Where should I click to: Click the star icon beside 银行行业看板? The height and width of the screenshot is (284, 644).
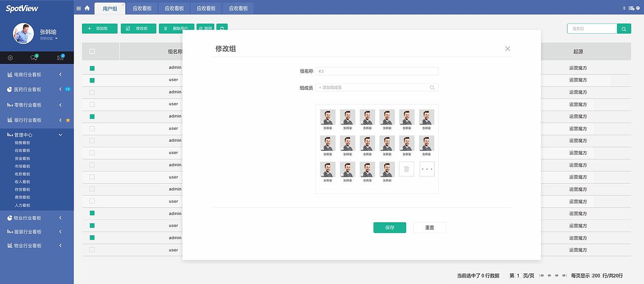click(68, 120)
